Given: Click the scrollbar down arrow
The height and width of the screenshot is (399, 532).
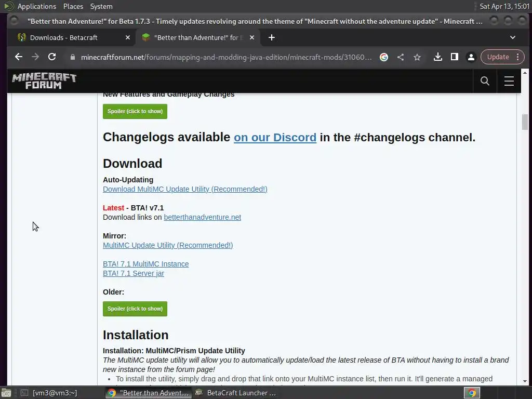Looking at the screenshot, I should [x=525, y=381].
